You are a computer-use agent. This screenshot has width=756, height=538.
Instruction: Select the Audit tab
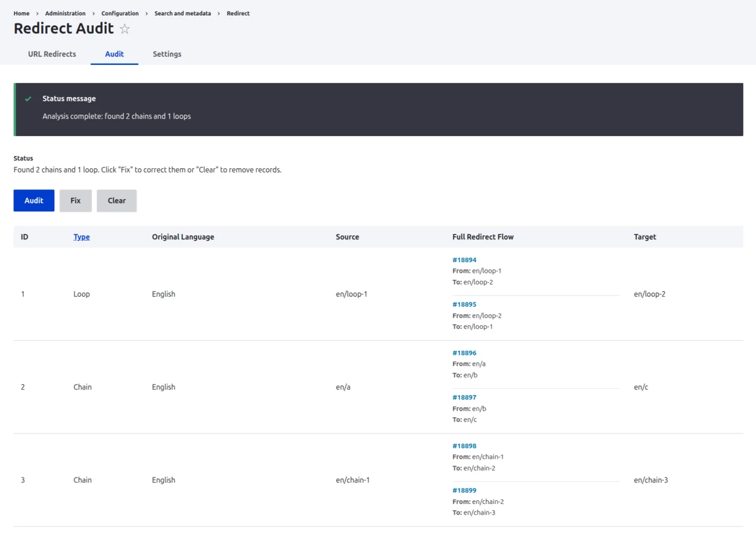coord(115,54)
